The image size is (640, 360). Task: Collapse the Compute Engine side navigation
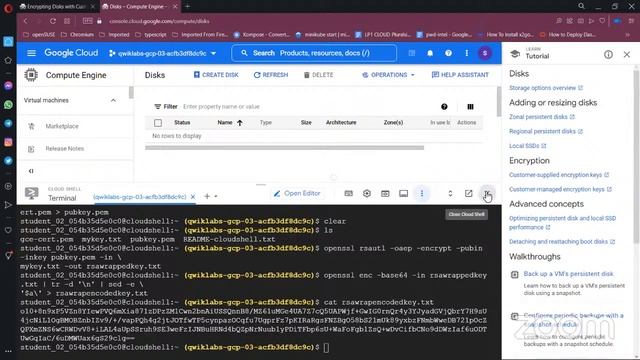point(31,171)
